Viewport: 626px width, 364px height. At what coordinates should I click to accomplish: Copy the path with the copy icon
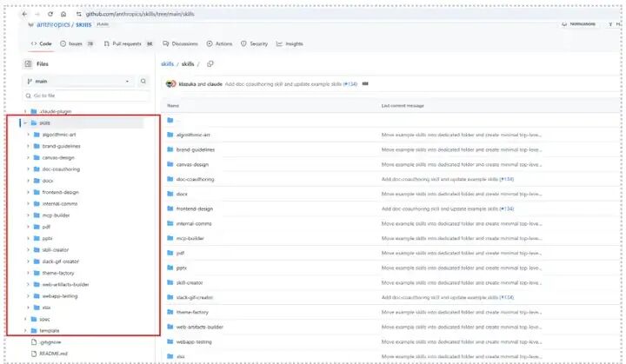coord(210,64)
